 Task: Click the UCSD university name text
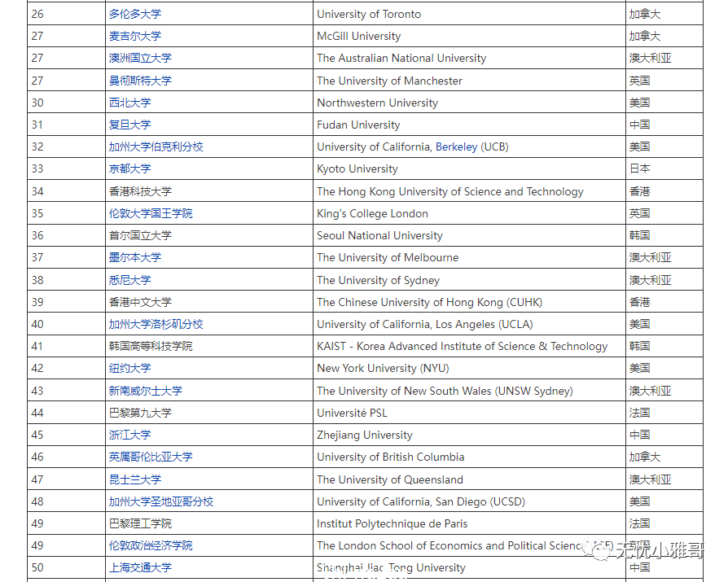[x=421, y=501]
